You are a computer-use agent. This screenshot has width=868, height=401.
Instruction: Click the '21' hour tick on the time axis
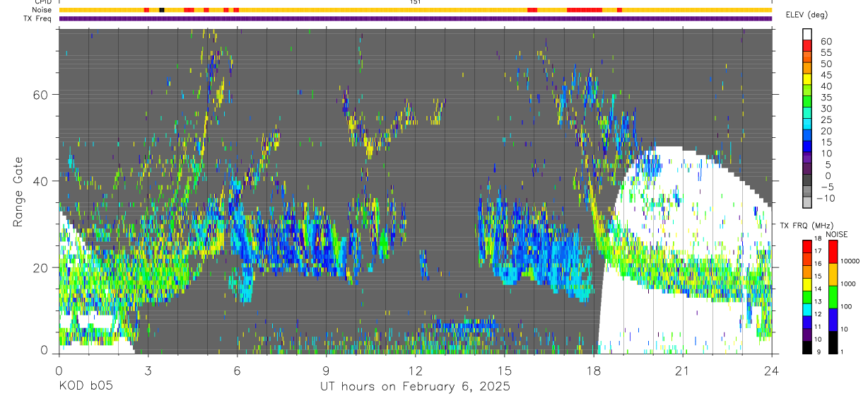(x=682, y=371)
